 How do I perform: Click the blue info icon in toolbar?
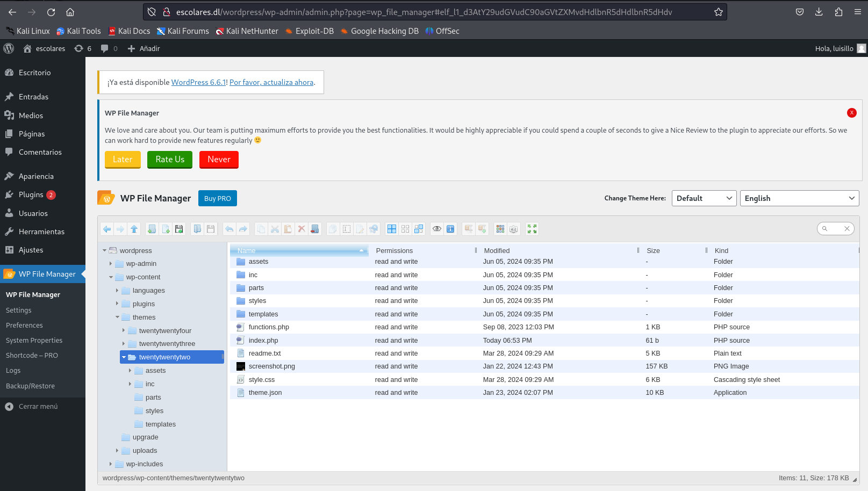[x=450, y=229]
